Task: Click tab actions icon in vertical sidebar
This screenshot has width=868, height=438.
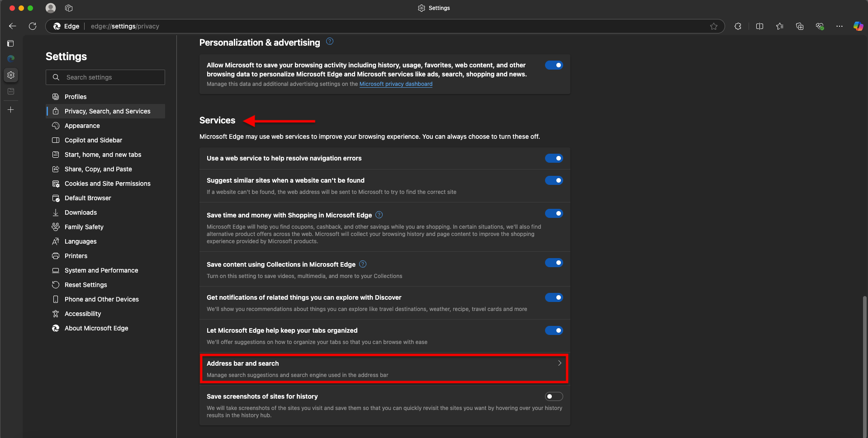Action: [11, 43]
